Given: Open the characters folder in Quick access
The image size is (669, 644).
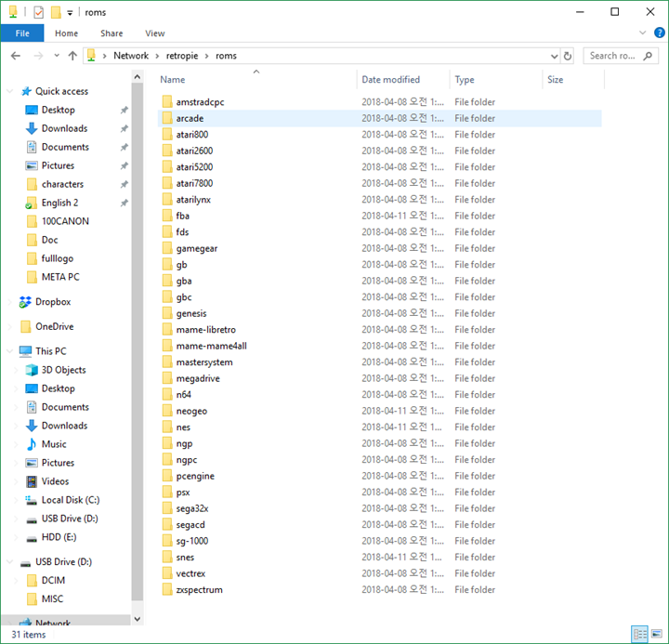Looking at the screenshot, I should point(63,184).
